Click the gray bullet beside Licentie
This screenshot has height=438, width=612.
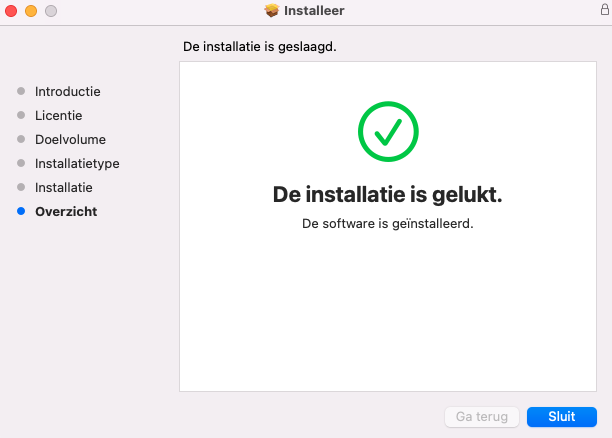21,115
